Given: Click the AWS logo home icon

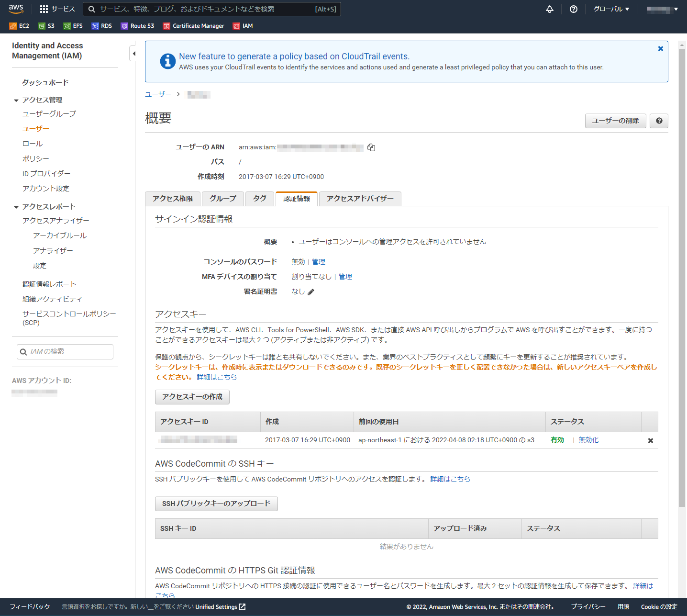Looking at the screenshot, I should pos(16,9).
